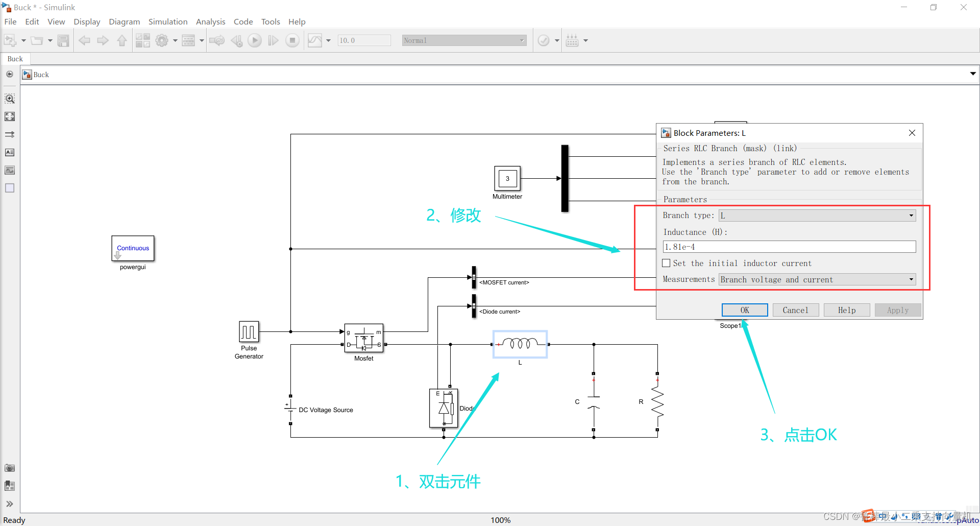Toggle the Model Browser icon at bottom-left
The width and height of the screenshot is (980, 526).
tap(10, 486)
